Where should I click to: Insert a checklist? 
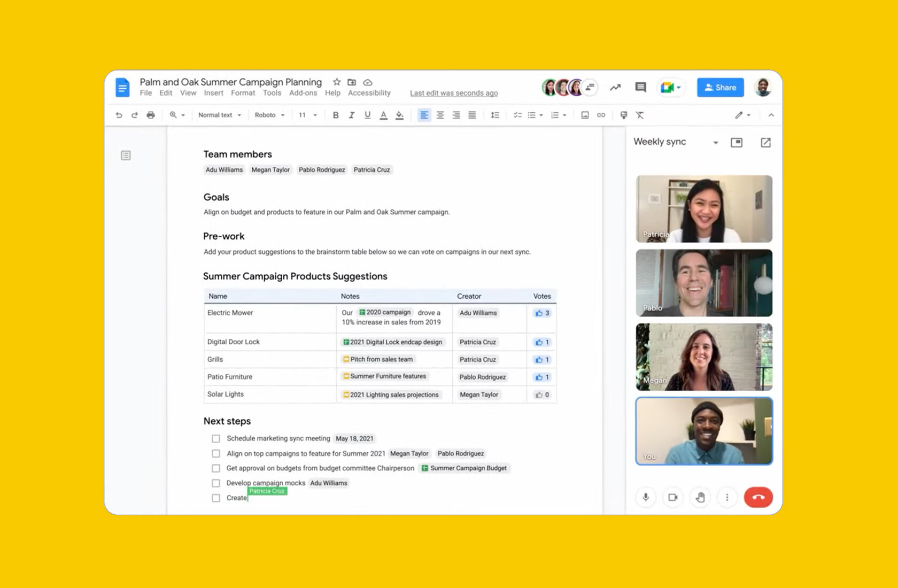click(x=517, y=115)
